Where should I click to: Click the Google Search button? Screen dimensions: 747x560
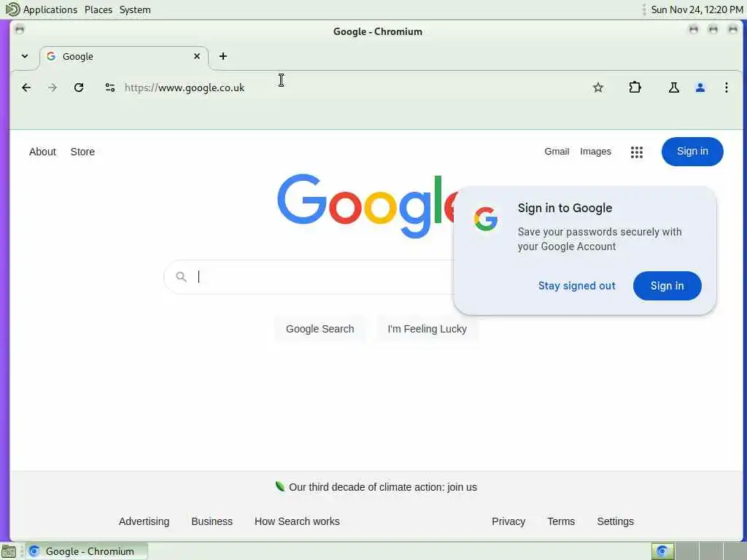pos(320,329)
